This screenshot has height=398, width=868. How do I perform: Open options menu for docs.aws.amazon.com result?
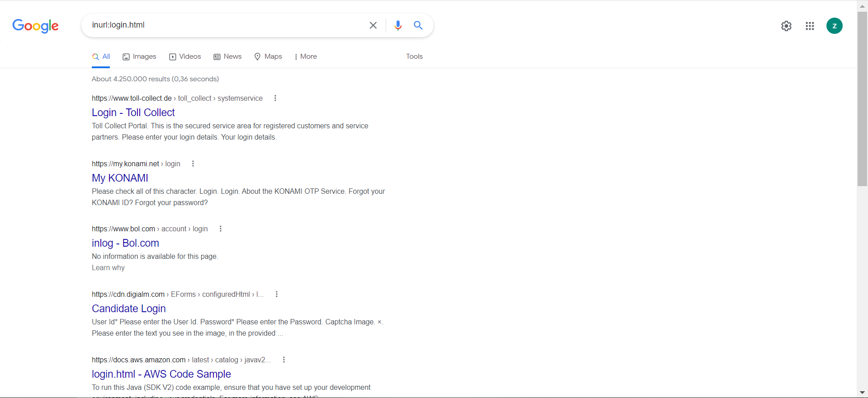284,360
